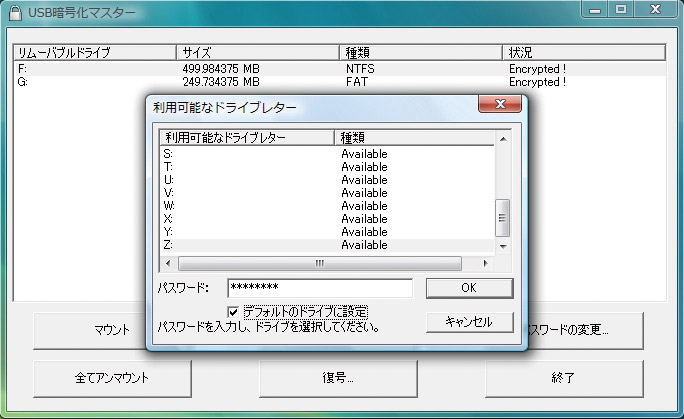Image resolution: width=684 pixels, height=419 pixels.
Task: Click the lock icon in title bar
Action: tap(15, 13)
